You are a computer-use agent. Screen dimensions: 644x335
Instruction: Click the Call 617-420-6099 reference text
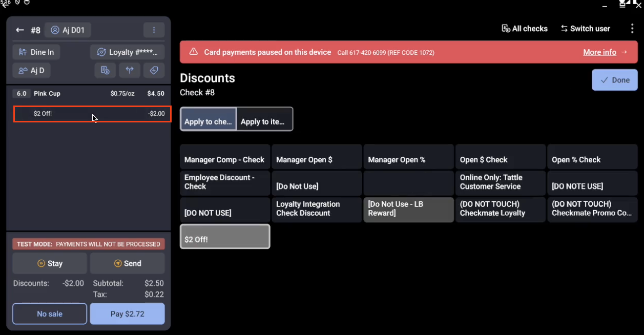click(x=386, y=52)
